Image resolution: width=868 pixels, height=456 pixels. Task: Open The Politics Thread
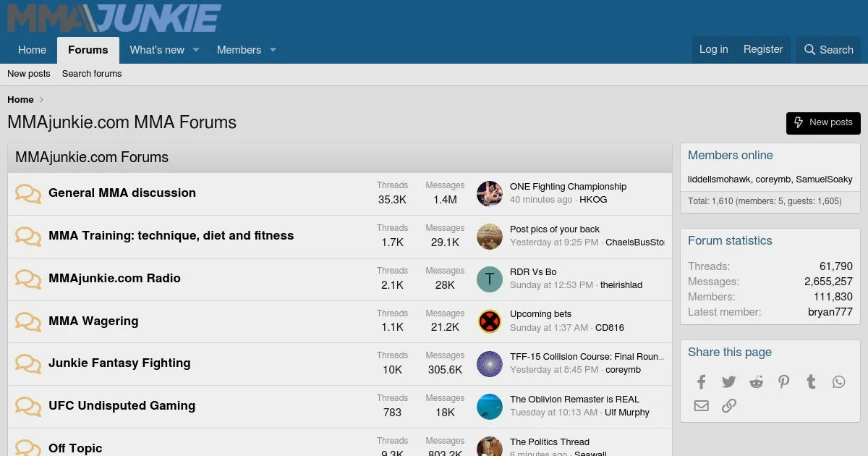click(x=550, y=442)
